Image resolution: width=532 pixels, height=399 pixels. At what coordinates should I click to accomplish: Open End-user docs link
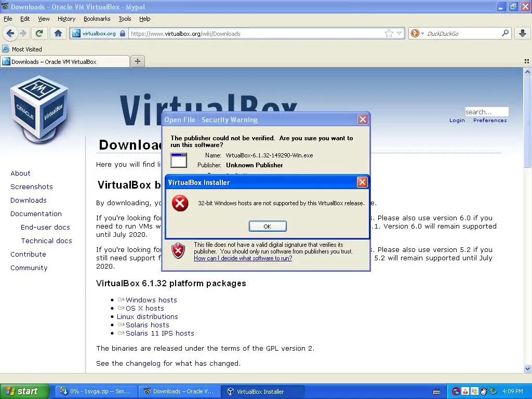(45, 228)
